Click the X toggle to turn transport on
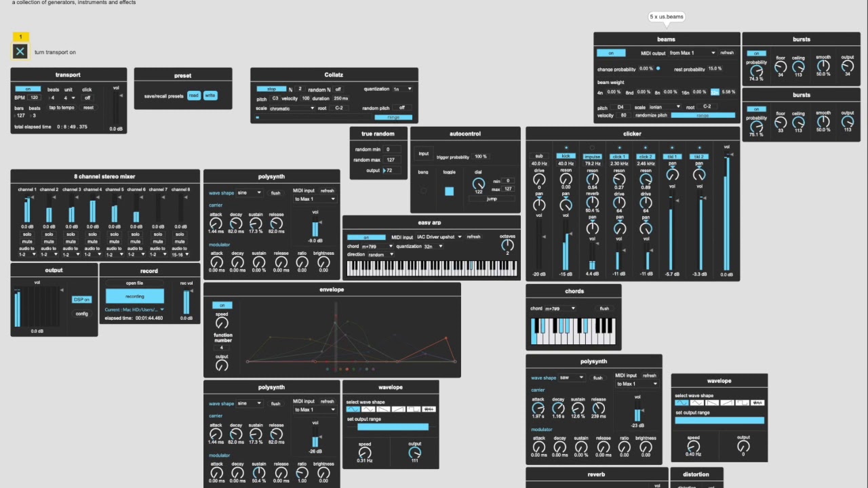The width and height of the screenshot is (868, 488). (20, 52)
